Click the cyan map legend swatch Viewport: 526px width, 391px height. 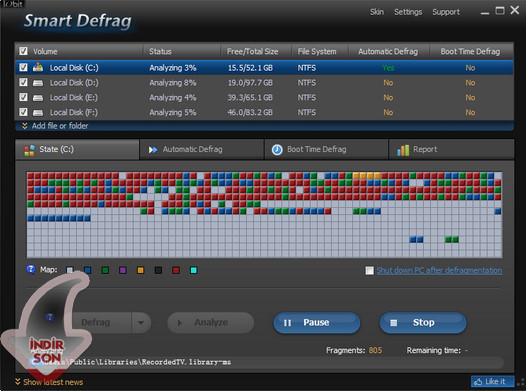[x=194, y=270]
